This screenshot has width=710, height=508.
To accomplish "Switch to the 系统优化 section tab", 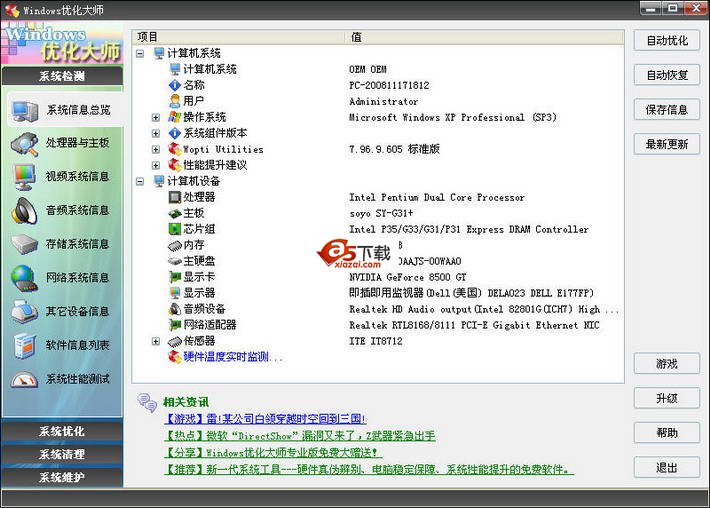I will [62, 431].
